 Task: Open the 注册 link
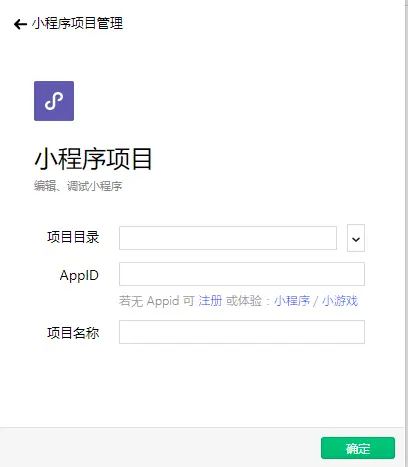210,301
